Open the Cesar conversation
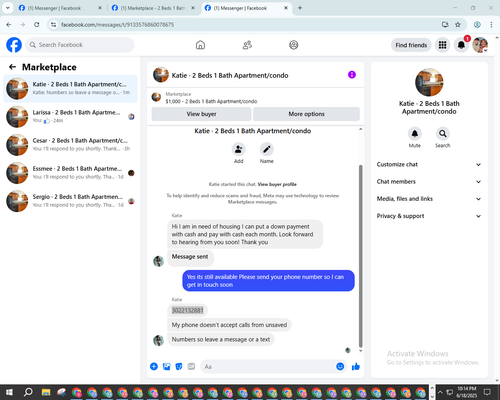The height and width of the screenshot is (400, 500). click(x=70, y=145)
